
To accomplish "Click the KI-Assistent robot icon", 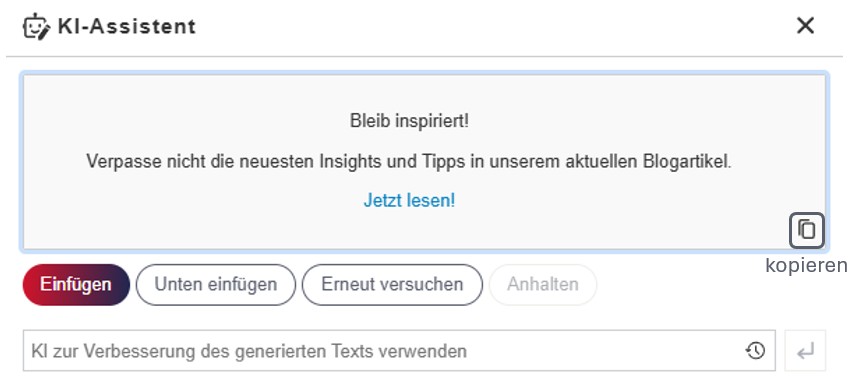I will (x=36, y=26).
